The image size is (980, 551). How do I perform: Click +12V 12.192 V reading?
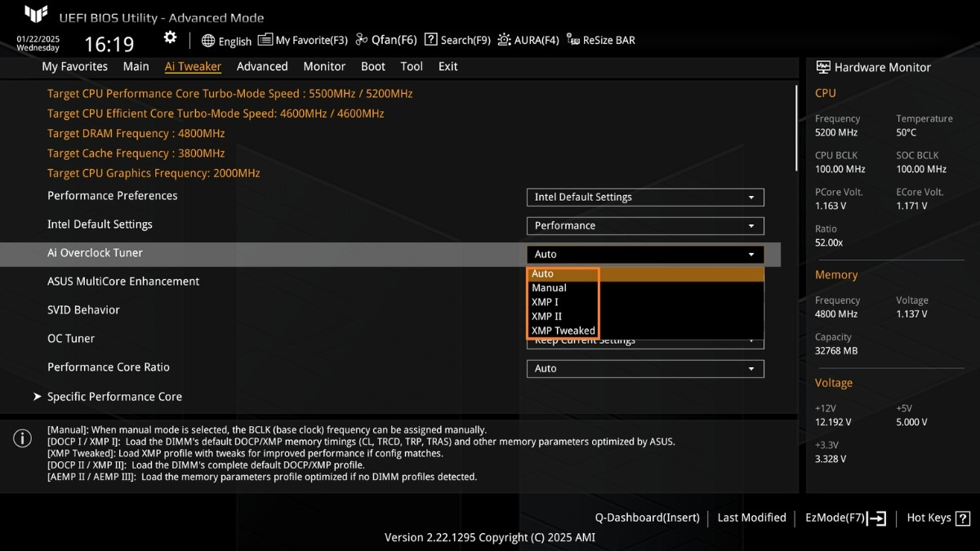(833, 422)
